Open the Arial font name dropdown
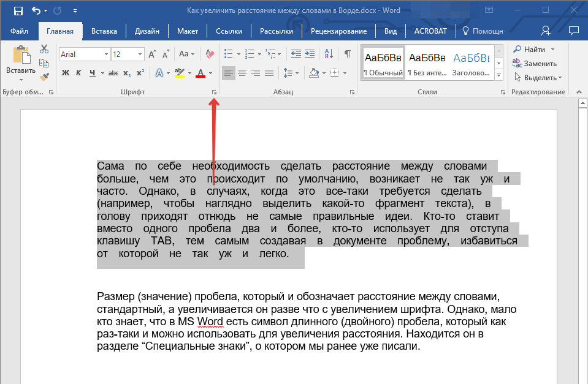The height and width of the screenshot is (384, 588). click(x=106, y=54)
